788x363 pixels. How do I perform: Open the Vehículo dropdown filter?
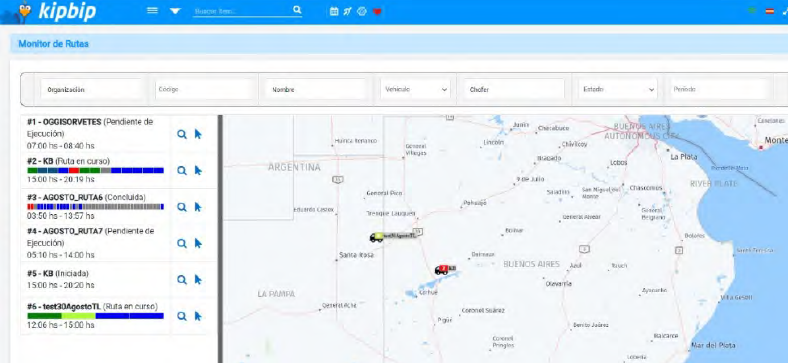(417, 89)
